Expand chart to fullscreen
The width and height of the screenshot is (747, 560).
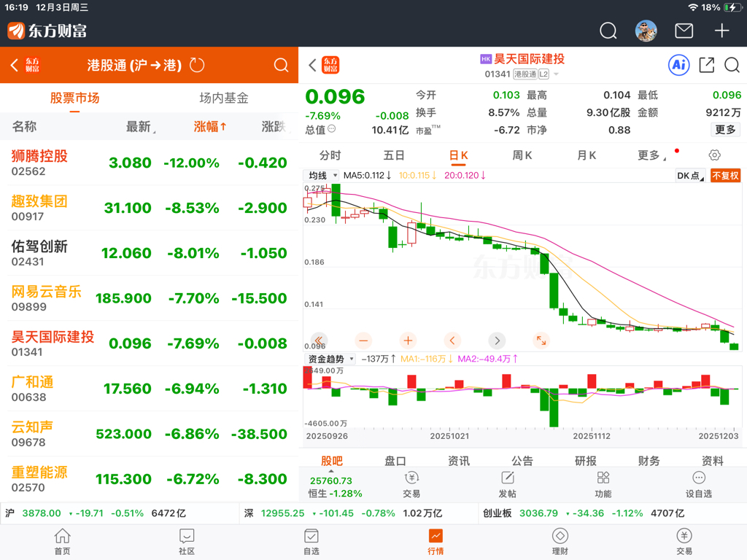[541, 341]
